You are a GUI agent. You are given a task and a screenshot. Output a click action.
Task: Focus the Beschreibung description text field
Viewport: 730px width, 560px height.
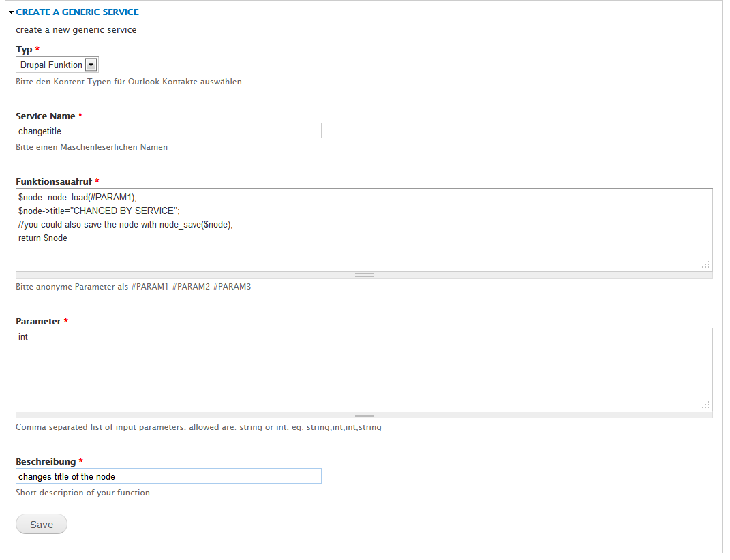click(168, 476)
